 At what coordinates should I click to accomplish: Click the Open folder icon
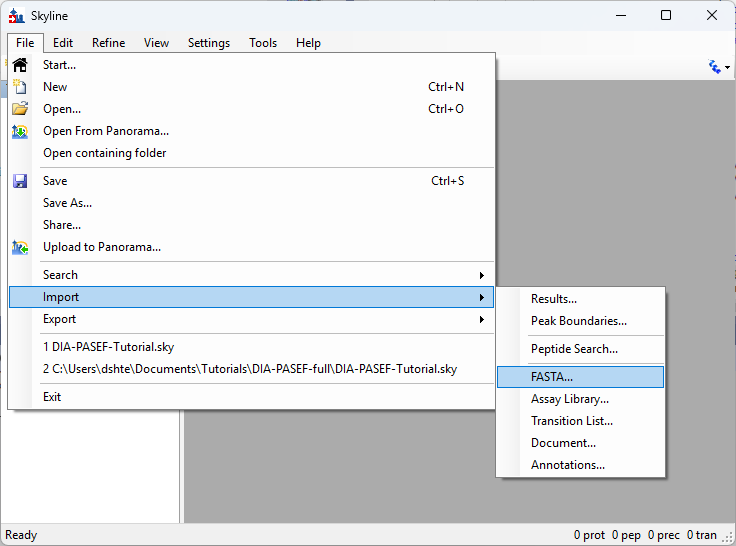click(x=20, y=109)
